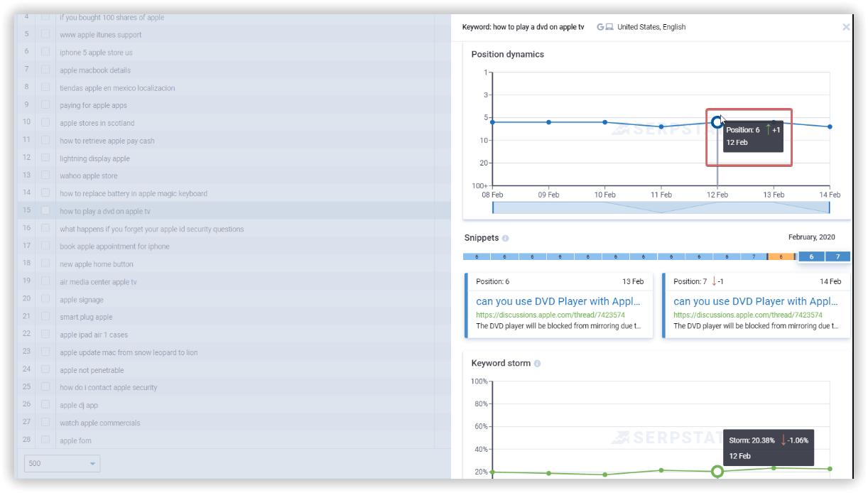868x493 pixels.
Task: Select keyword 'tiendas apple en mexico localizacion'
Action: (117, 87)
